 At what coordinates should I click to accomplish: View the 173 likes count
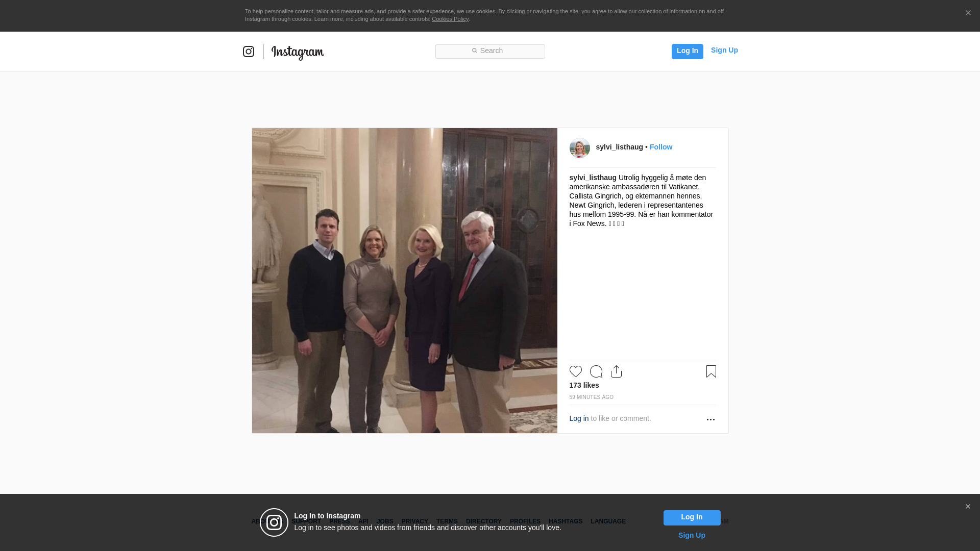(x=584, y=385)
